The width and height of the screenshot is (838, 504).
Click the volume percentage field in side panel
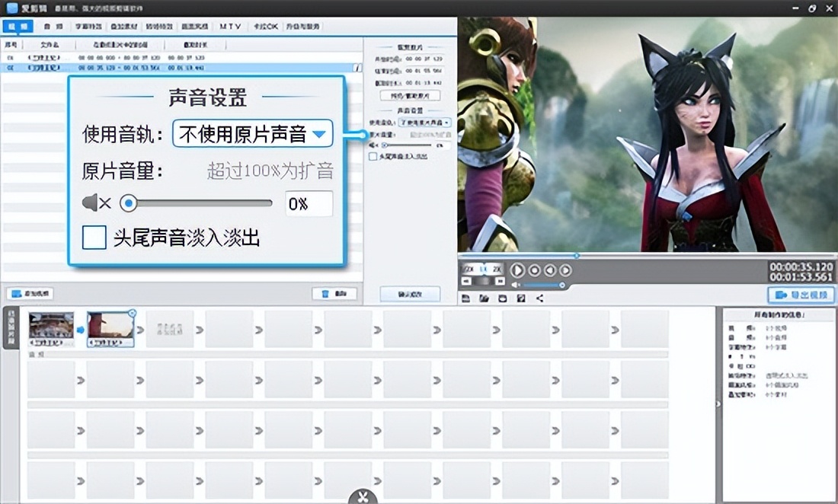[442, 145]
